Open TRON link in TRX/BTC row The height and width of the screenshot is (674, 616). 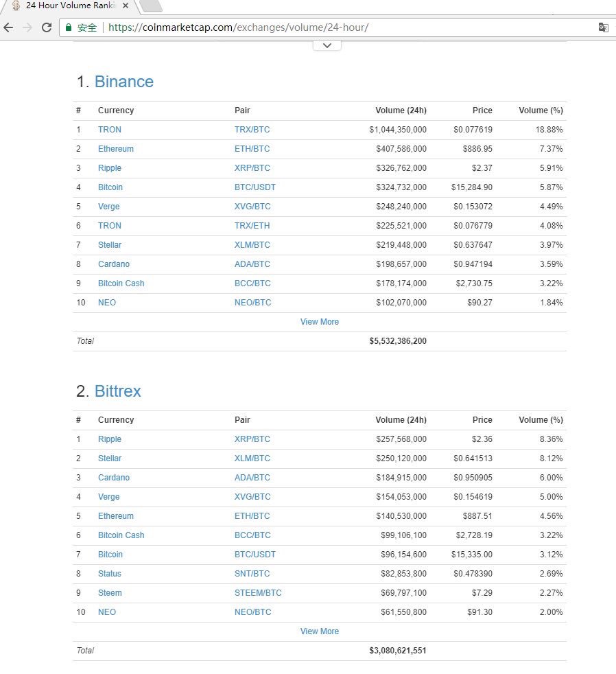110,130
